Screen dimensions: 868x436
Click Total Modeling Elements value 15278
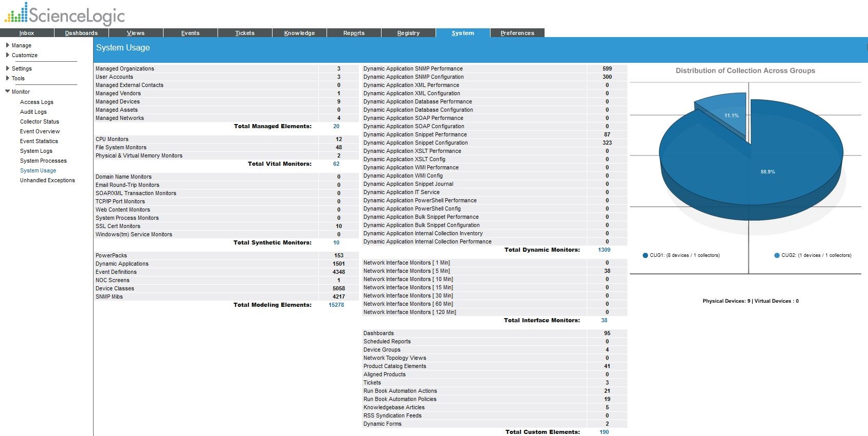tap(336, 305)
